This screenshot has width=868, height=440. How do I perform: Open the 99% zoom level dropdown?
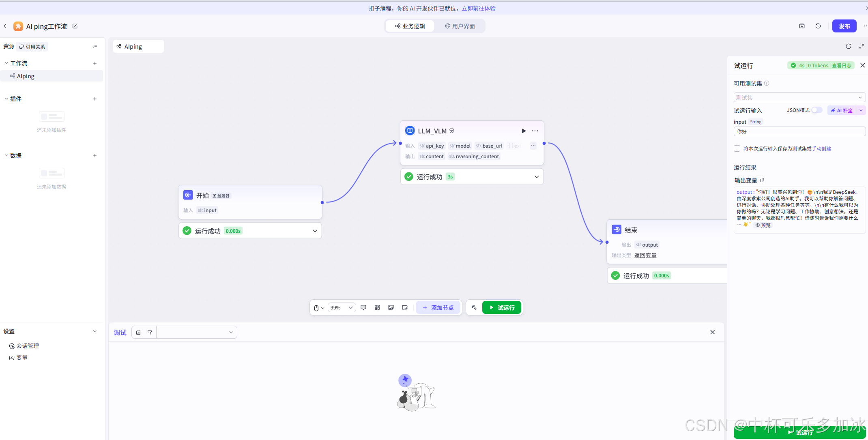[342, 307]
